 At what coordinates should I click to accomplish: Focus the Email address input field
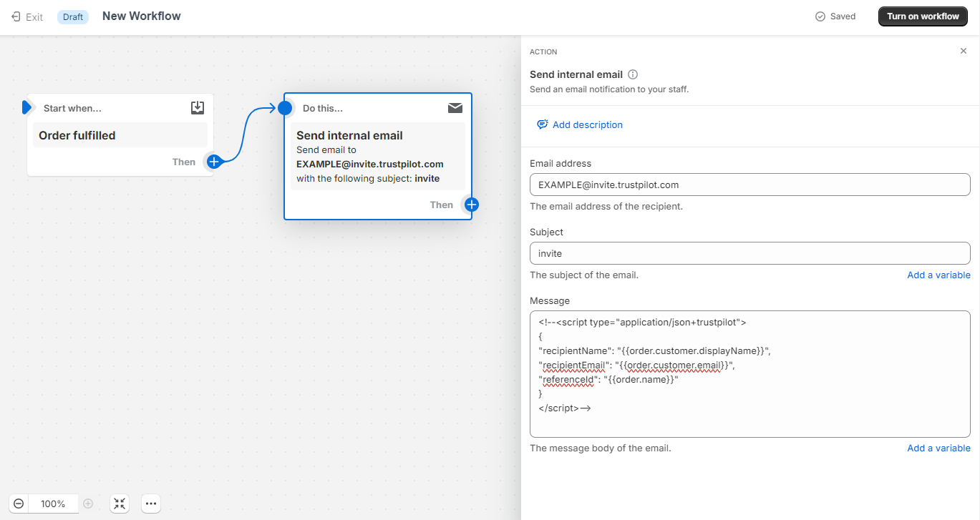click(749, 185)
